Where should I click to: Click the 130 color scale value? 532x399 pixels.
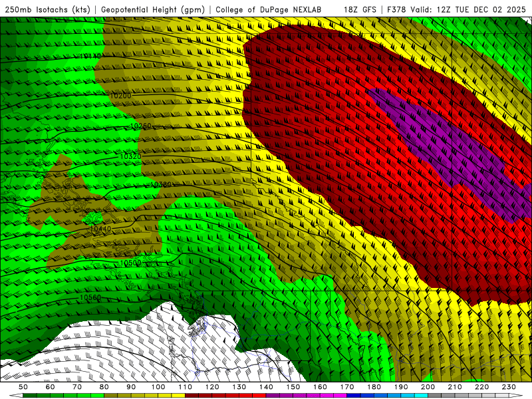coord(239,387)
